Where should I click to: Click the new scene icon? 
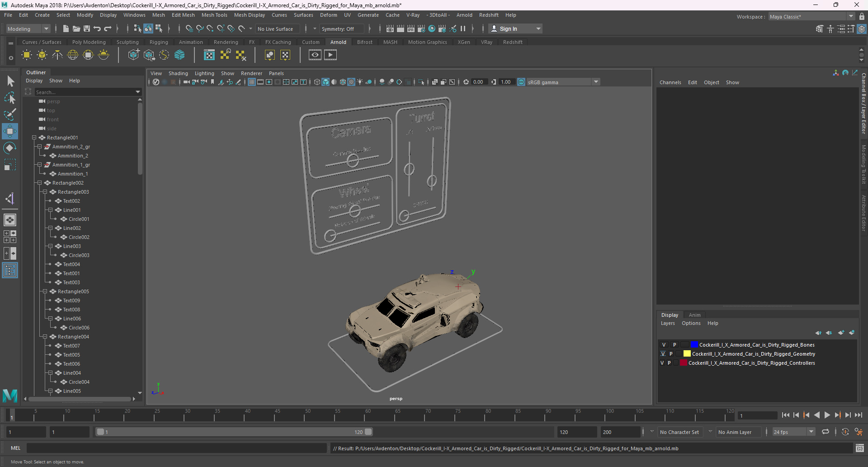pos(66,29)
